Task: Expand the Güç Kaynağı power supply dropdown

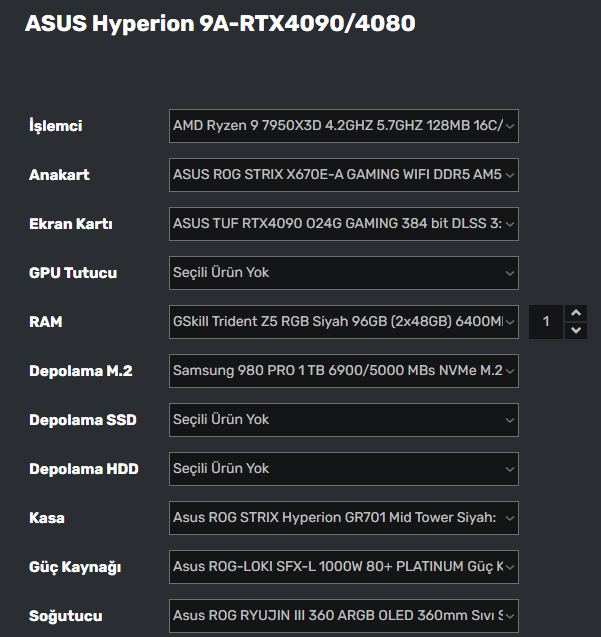Action: pos(343,567)
